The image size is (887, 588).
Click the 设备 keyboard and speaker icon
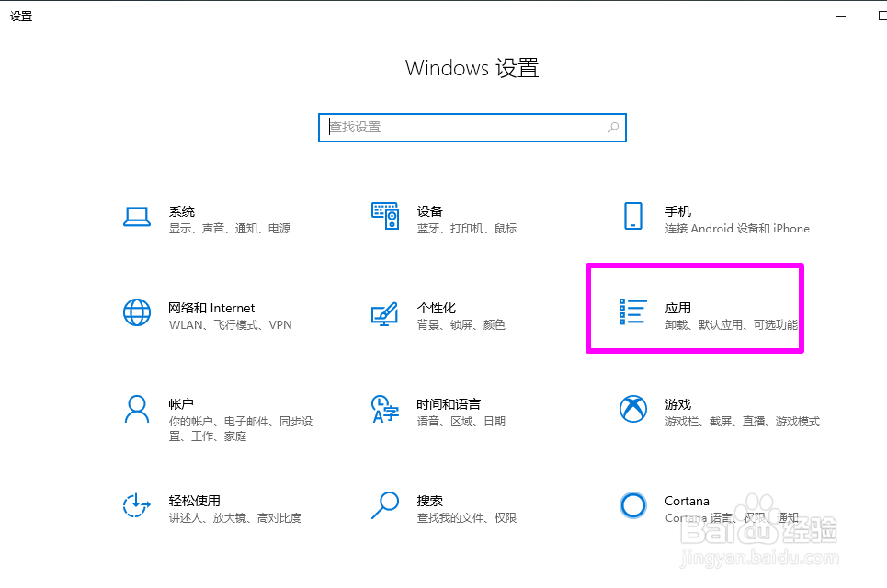[385, 216]
